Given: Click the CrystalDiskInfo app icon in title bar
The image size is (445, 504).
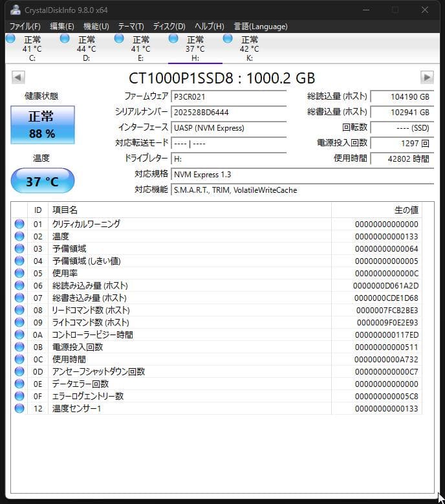Looking at the screenshot, I should pyautogui.click(x=15, y=10).
